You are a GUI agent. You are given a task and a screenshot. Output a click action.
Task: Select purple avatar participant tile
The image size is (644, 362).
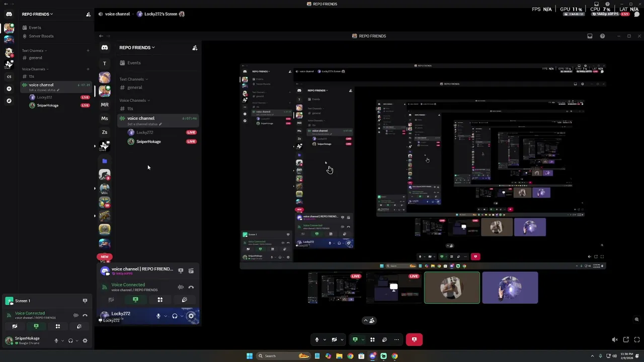coord(510,288)
